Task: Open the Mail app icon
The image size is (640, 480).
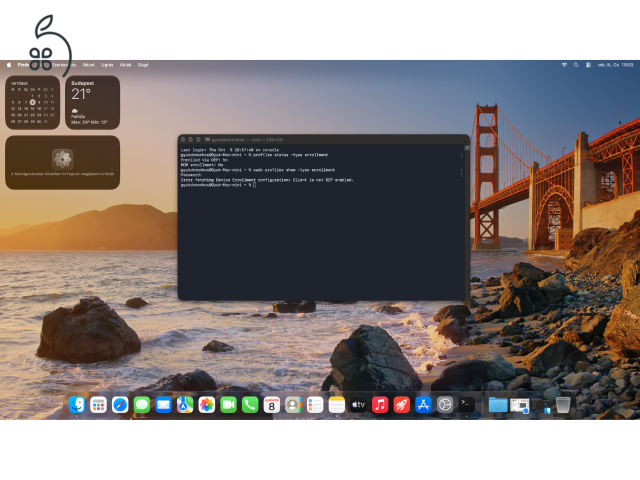Action: 163,405
